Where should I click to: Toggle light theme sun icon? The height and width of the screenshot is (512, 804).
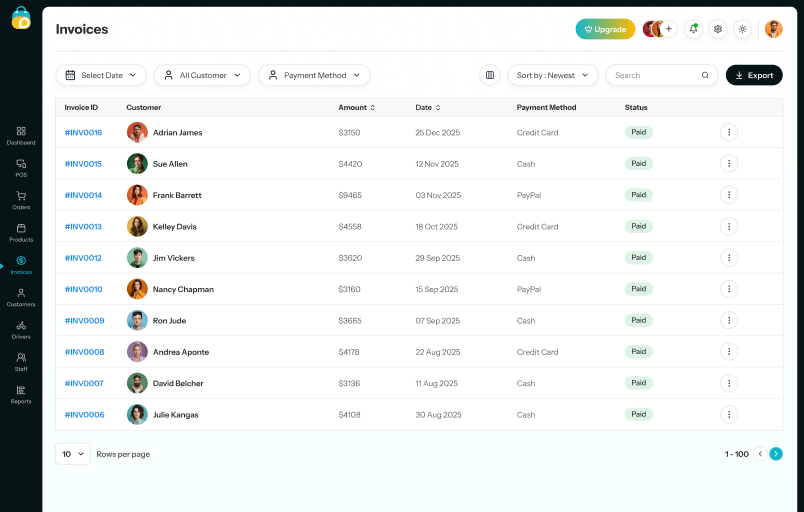[742, 29]
